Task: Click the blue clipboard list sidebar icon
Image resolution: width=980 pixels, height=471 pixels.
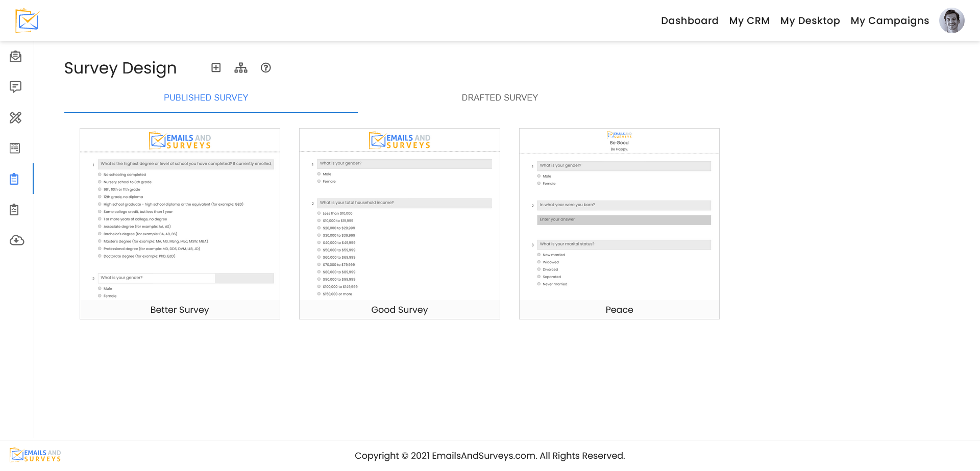Action: tap(15, 179)
